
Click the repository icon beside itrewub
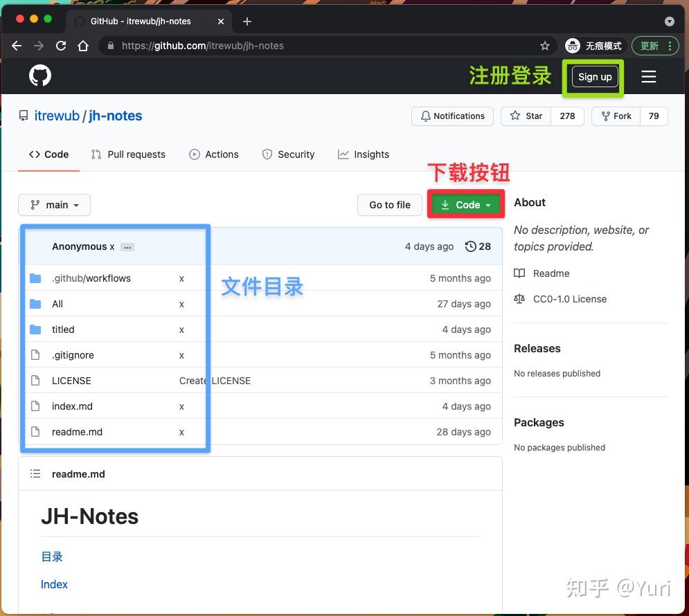pyautogui.click(x=24, y=116)
